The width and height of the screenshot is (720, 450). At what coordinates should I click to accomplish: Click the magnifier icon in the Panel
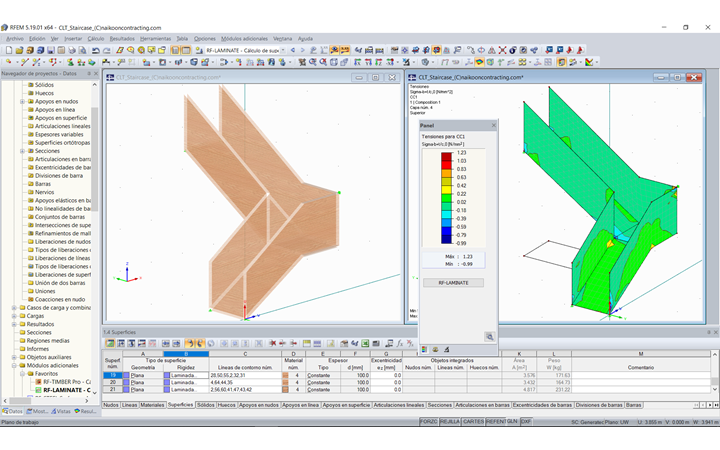click(x=489, y=337)
